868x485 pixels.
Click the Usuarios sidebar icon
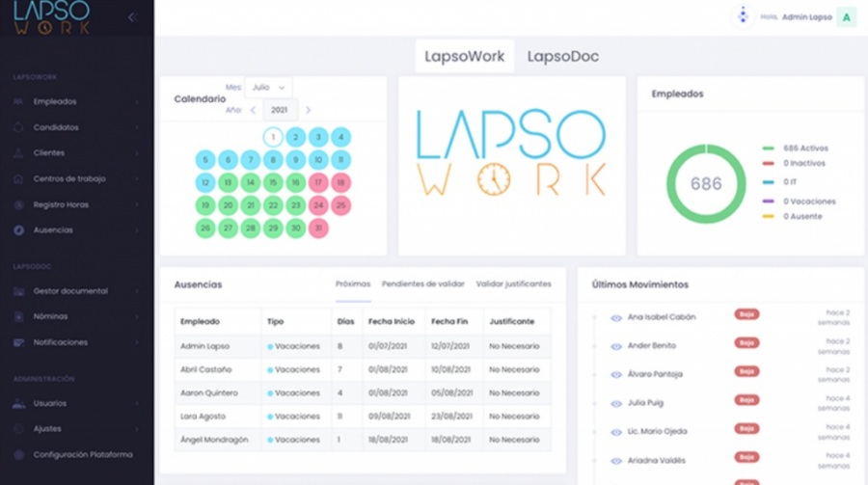click(x=18, y=404)
